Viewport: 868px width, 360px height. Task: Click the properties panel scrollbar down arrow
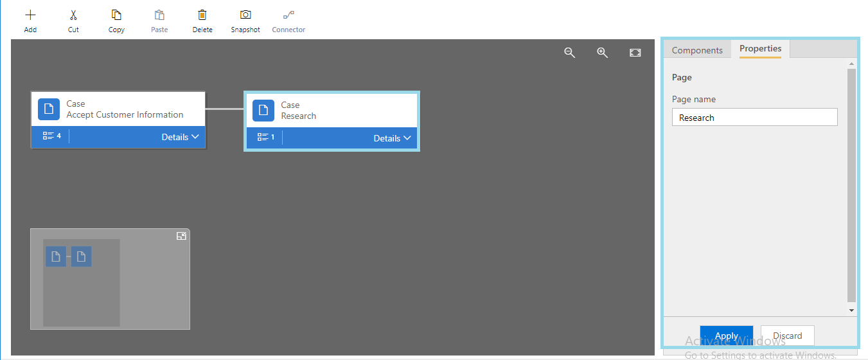click(852, 310)
